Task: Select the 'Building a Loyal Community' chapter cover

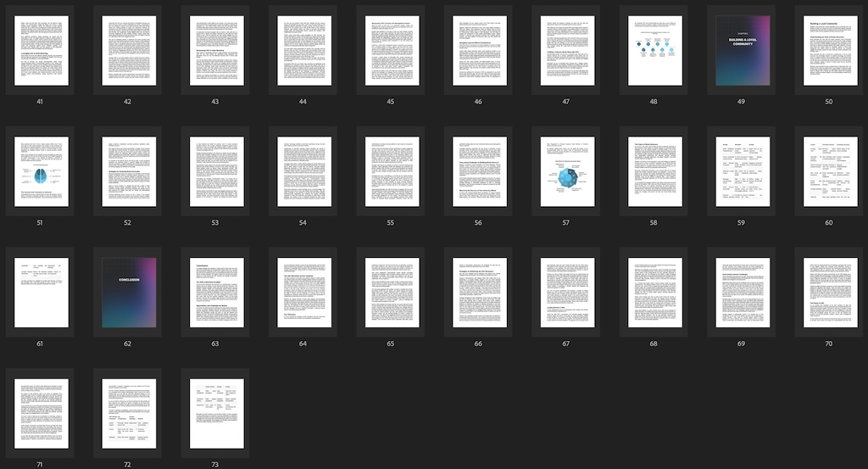Action: [743, 51]
